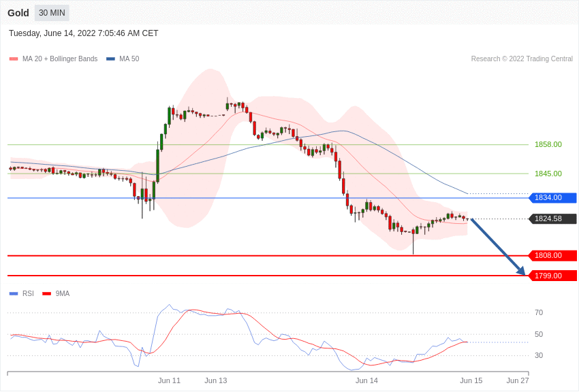This screenshot has width=579, height=392.
Task: Click the red 9MA legend swatch
Action: pos(47,294)
